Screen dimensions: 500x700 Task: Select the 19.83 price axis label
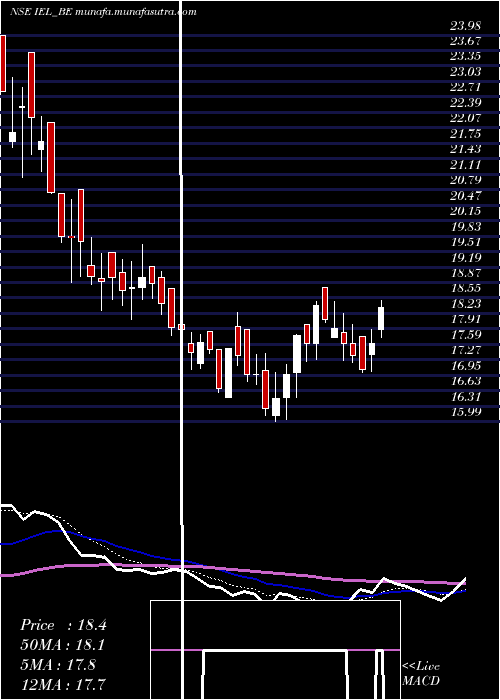466,226
